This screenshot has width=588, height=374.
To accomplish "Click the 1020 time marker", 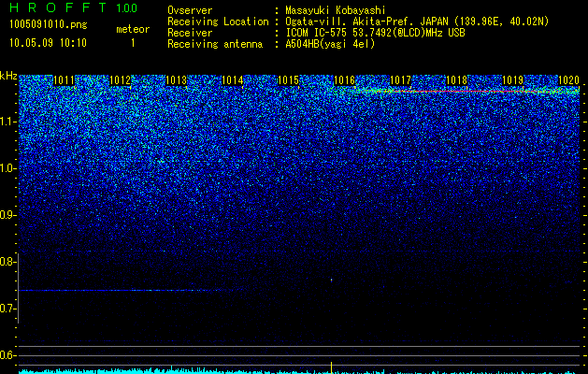I will [569, 80].
